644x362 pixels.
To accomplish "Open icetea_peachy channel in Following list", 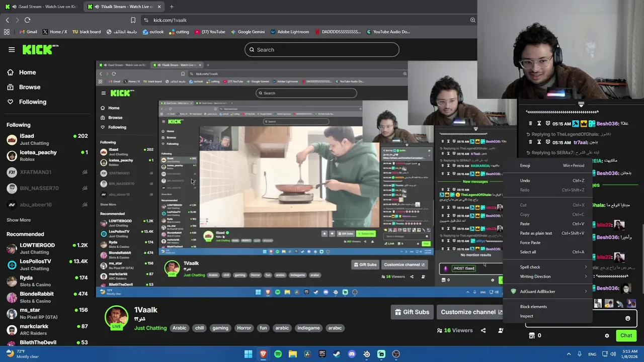I will (47, 155).
